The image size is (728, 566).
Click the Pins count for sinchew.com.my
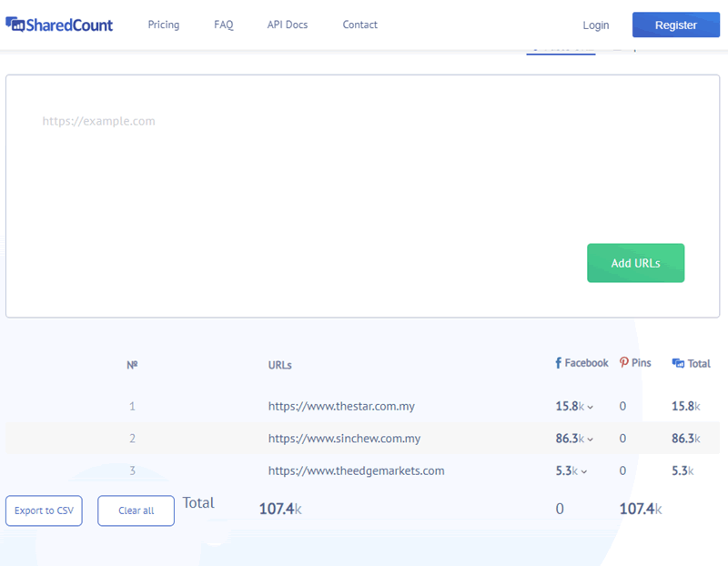tap(622, 439)
